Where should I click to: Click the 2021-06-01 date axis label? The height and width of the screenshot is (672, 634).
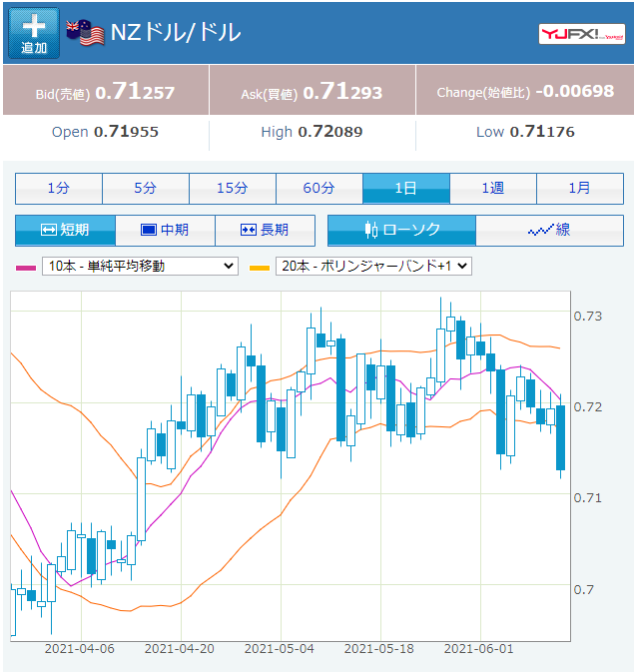(479, 649)
